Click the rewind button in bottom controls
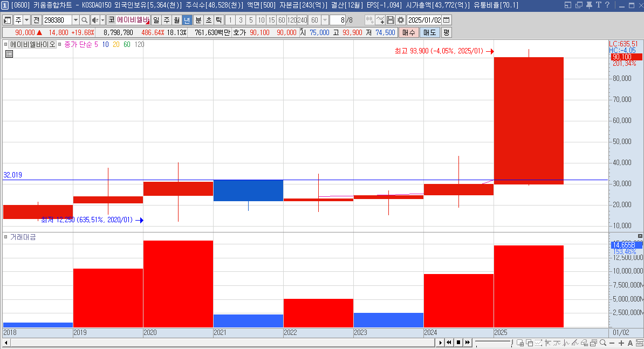Screen dimensions: 644x349 [x=449, y=343]
